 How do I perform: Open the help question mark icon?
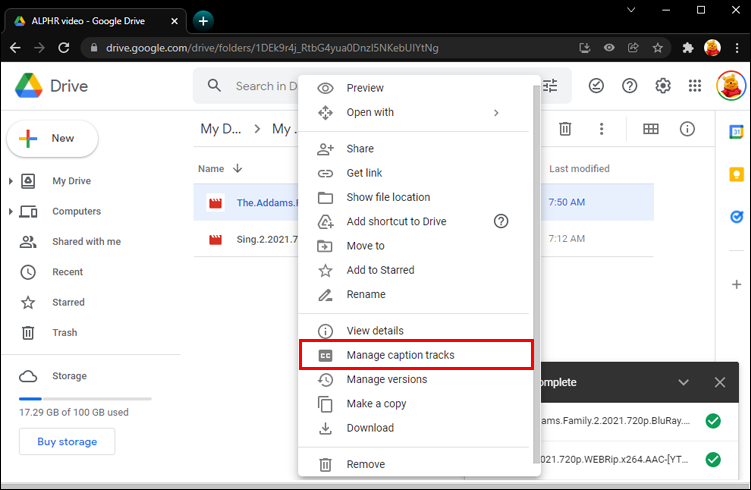click(629, 86)
